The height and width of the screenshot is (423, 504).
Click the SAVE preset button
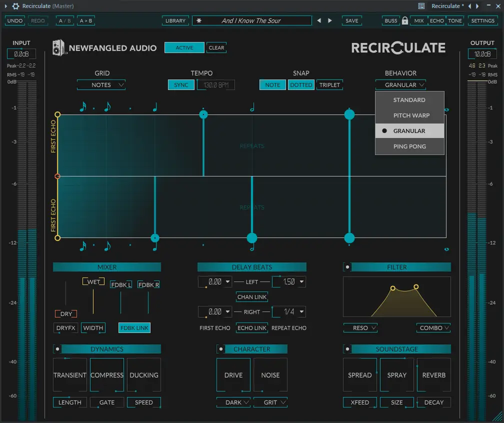tap(351, 20)
